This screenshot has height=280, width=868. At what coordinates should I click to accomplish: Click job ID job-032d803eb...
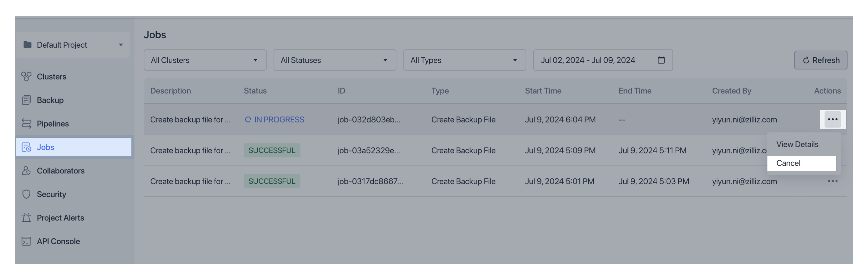[x=369, y=120]
